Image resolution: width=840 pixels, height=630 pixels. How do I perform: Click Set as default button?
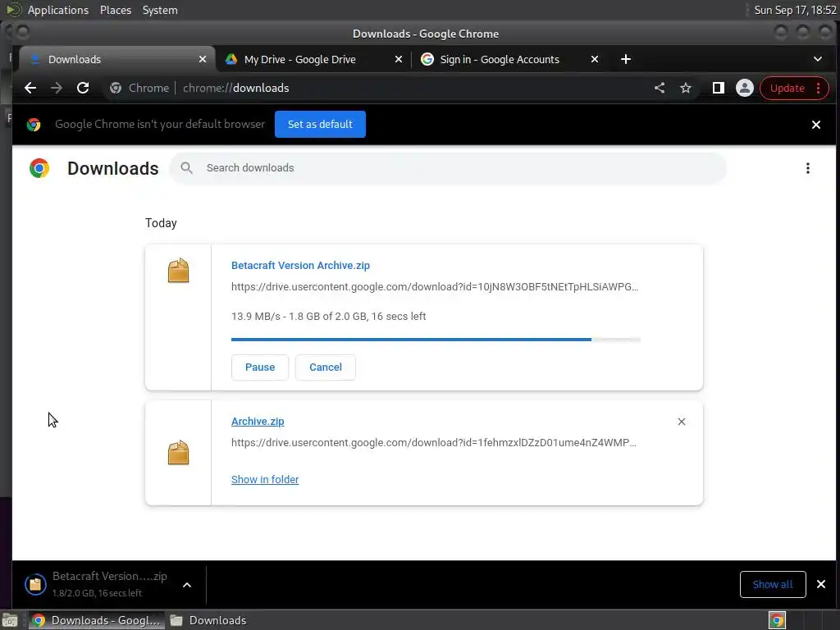click(320, 125)
